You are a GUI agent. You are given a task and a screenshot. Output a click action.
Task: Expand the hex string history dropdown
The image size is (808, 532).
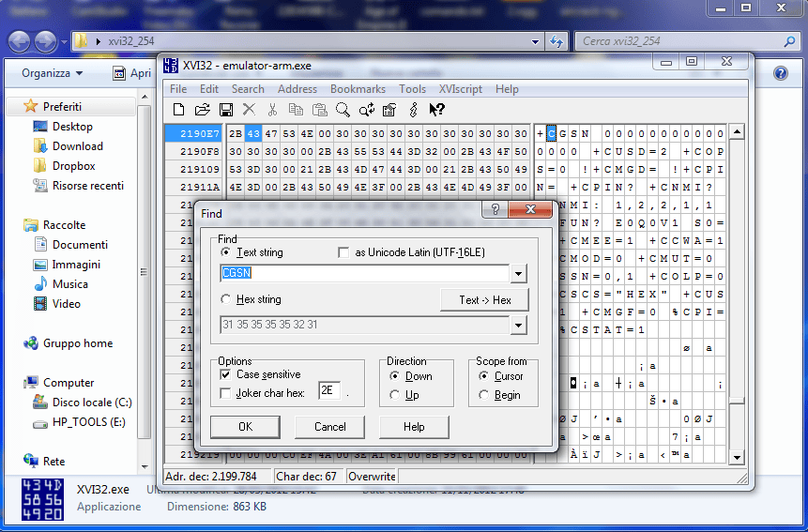click(519, 326)
